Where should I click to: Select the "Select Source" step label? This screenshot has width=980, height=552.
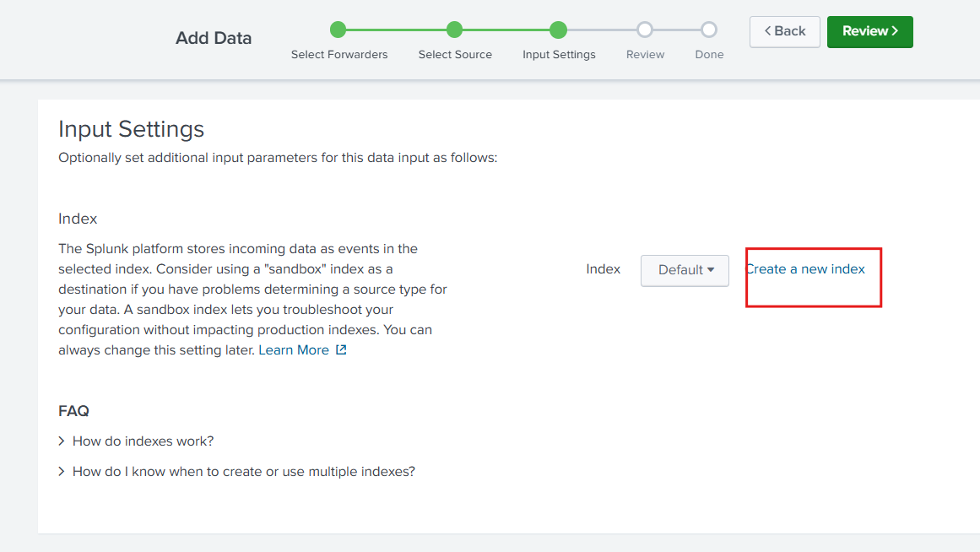click(455, 55)
